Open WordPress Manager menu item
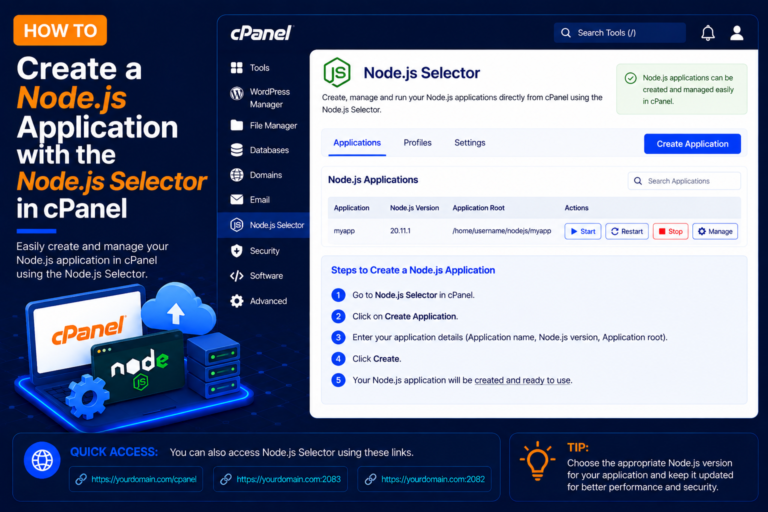 pyautogui.click(x=269, y=98)
